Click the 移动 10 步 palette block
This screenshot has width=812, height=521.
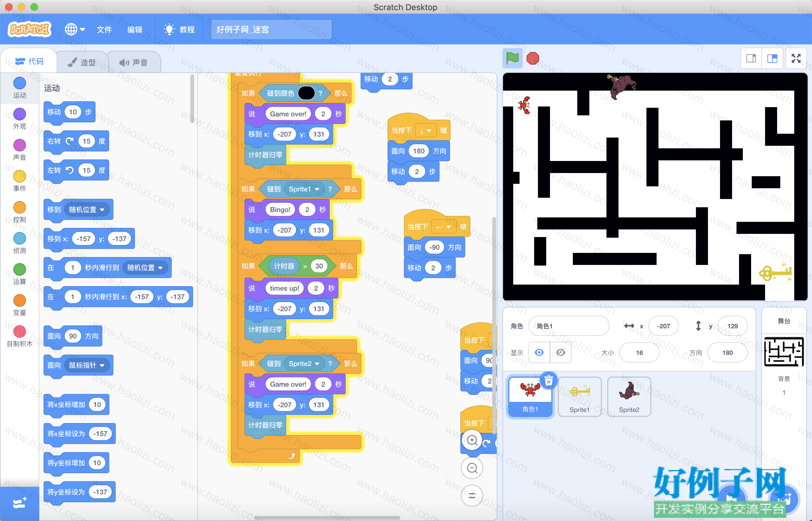(x=69, y=112)
